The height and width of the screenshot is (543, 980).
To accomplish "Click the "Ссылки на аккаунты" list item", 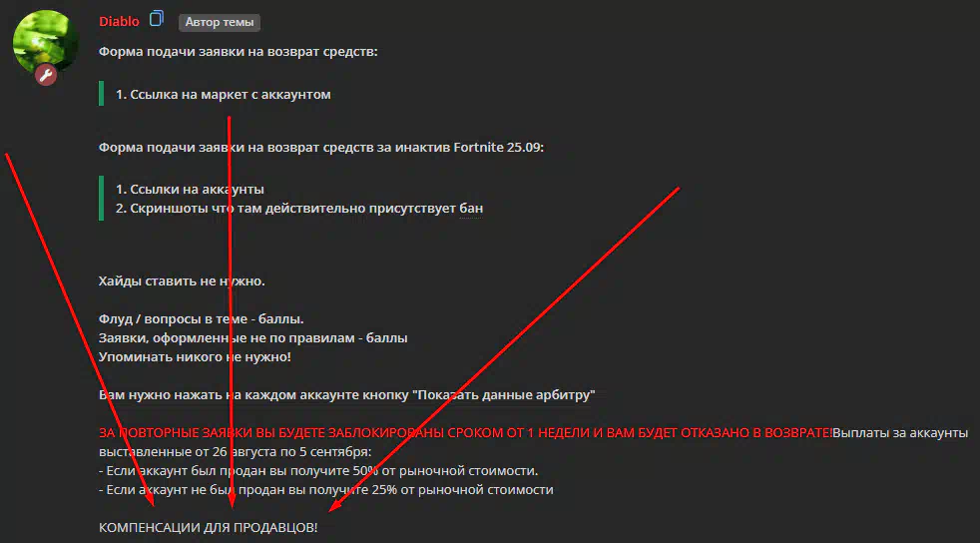I will point(190,189).
